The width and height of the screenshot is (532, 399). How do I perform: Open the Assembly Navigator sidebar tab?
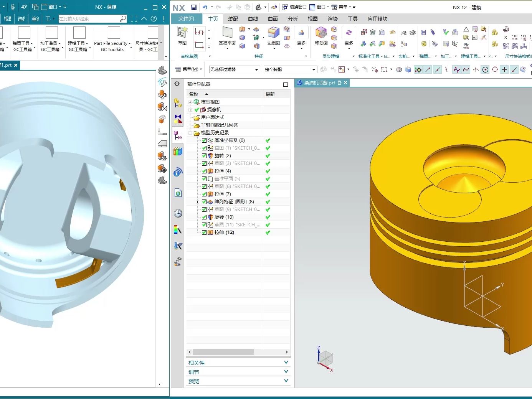point(178,103)
